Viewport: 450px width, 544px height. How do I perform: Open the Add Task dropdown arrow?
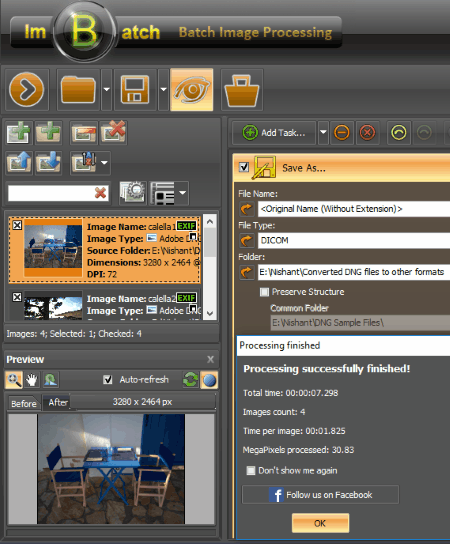coord(323,133)
